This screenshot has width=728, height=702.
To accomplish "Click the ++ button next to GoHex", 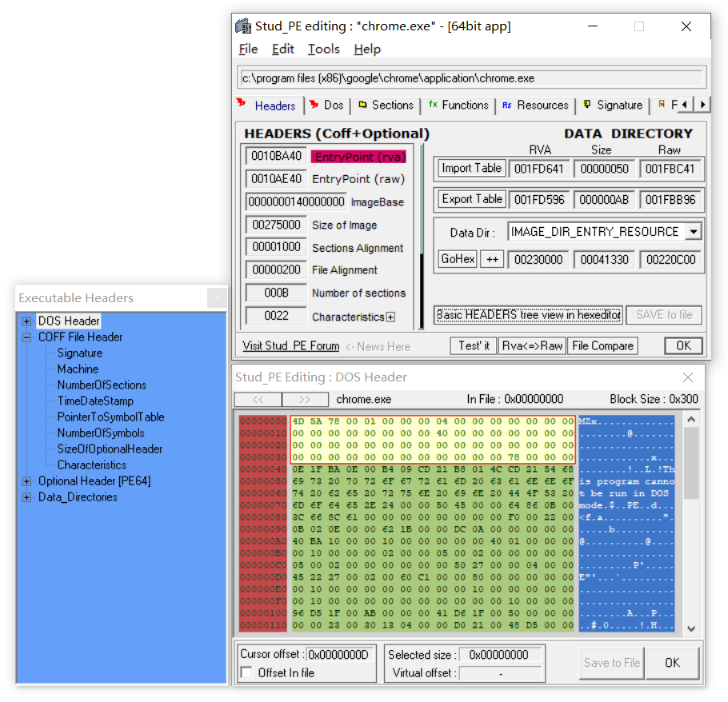I will point(492,259).
